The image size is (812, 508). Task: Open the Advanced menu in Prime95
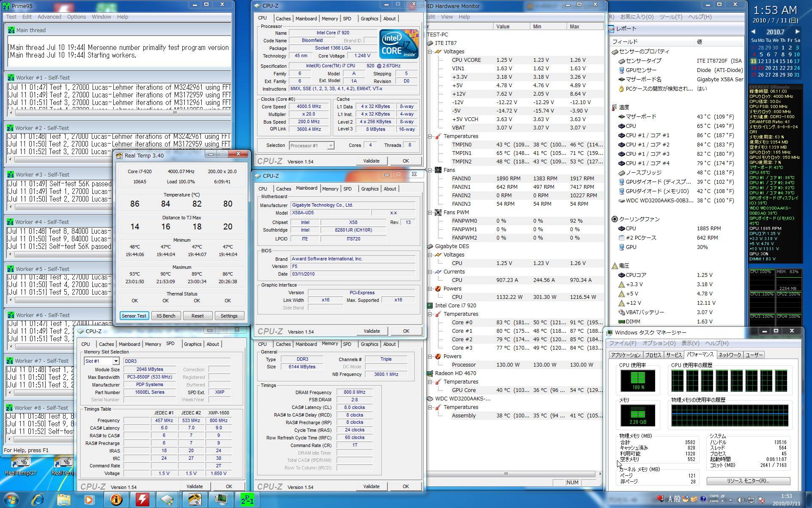49,17
